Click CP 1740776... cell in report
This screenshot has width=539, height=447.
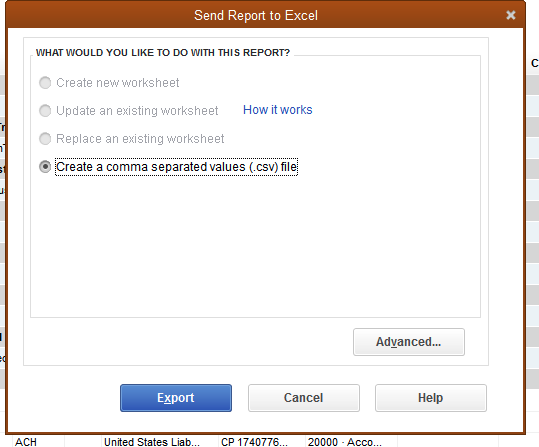pyautogui.click(x=262, y=441)
